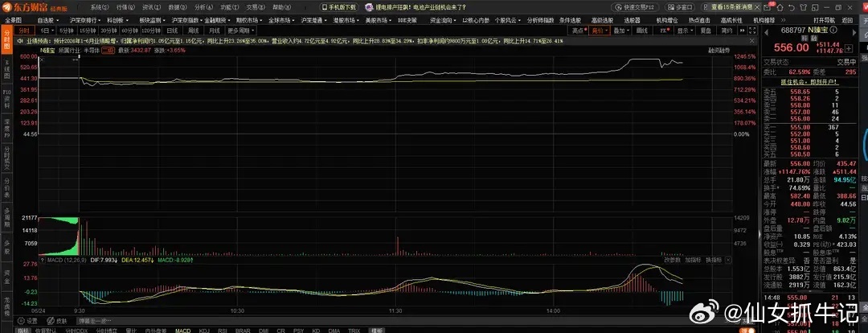This screenshot has width=868, height=333.
Task: Select the BRAR indicator
Action: click(243, 331)
